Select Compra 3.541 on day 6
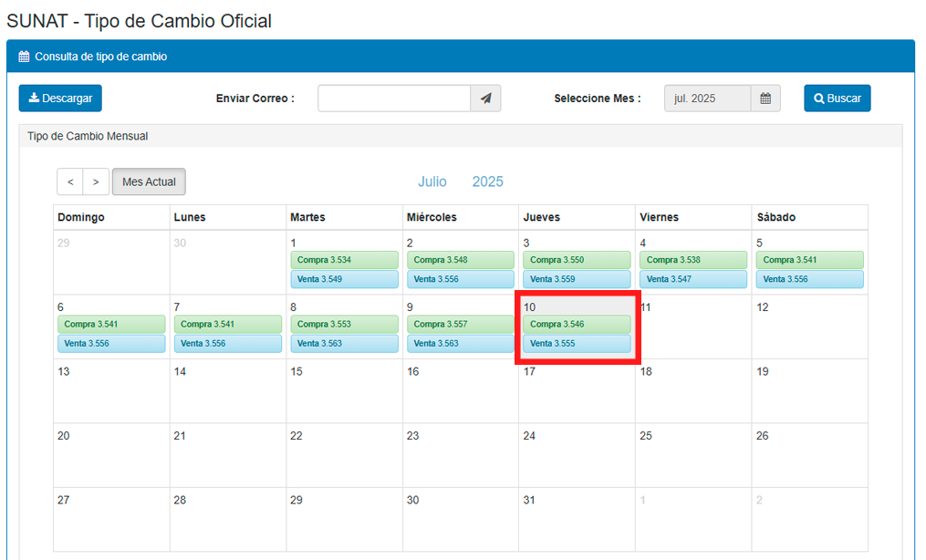926x560 pixels. (111, 324)
